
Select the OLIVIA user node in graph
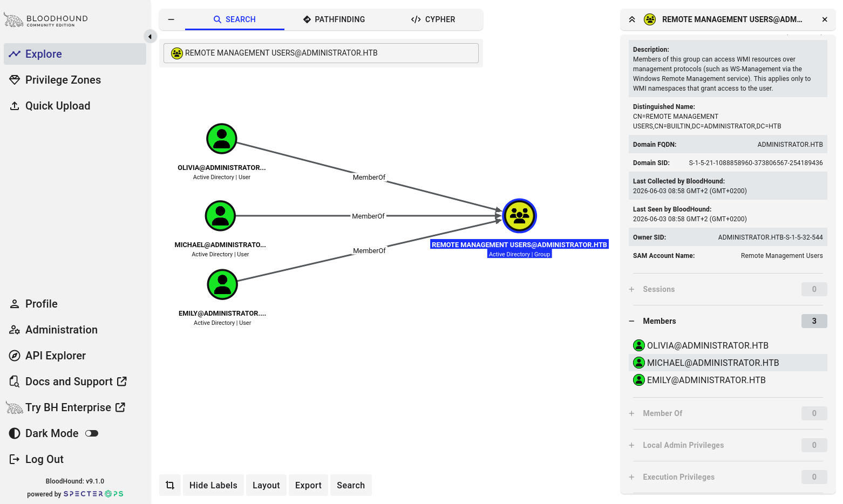tap(222, 139)
